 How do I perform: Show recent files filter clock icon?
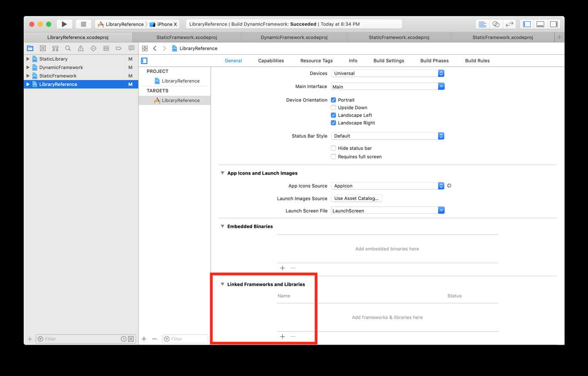click(x=123, y=339)
